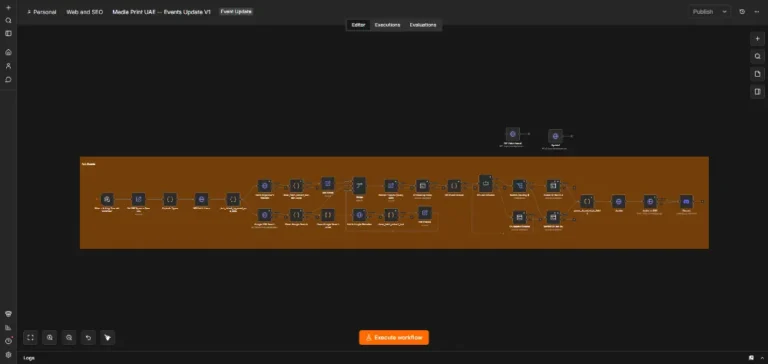Expand the Logs panel

29,358
